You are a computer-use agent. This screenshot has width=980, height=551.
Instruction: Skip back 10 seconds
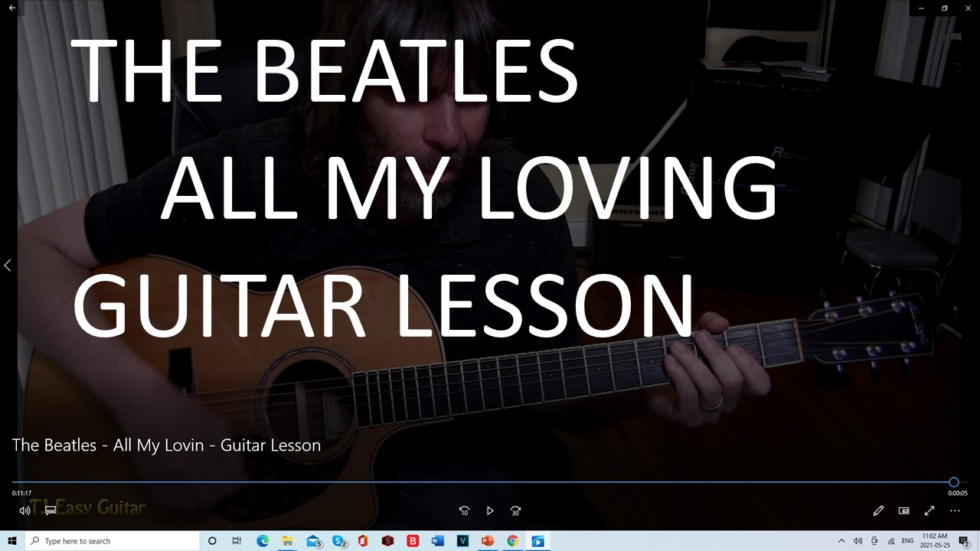coord(464,510)
